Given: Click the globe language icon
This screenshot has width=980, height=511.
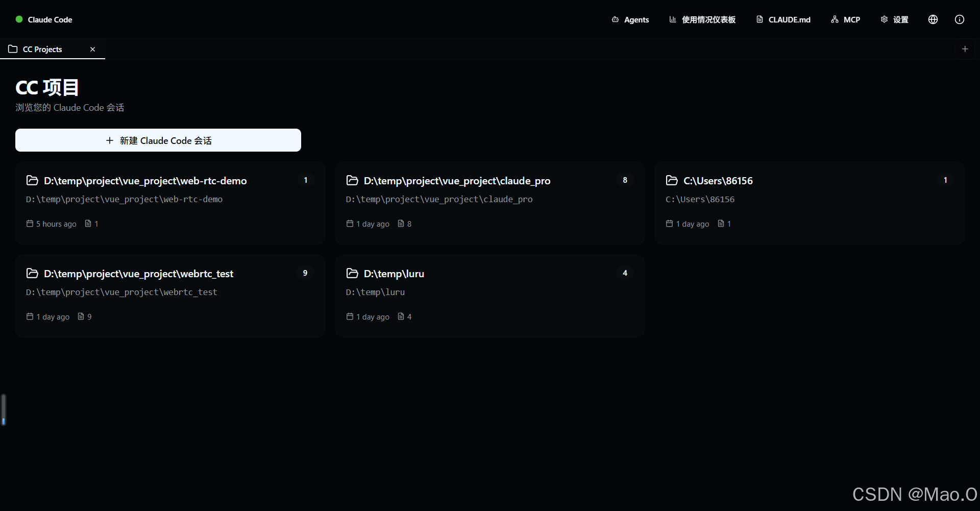Looking at the screenshot, I should click(x=933, y=19).
